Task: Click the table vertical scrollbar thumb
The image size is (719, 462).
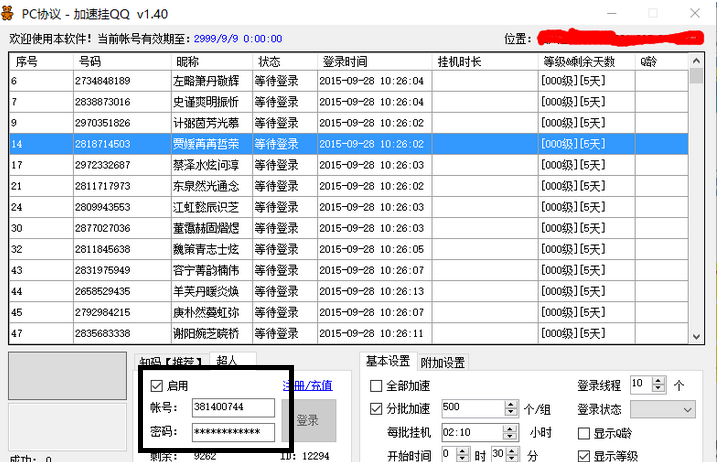Action: pyautogui.click(x=696, y=76)
